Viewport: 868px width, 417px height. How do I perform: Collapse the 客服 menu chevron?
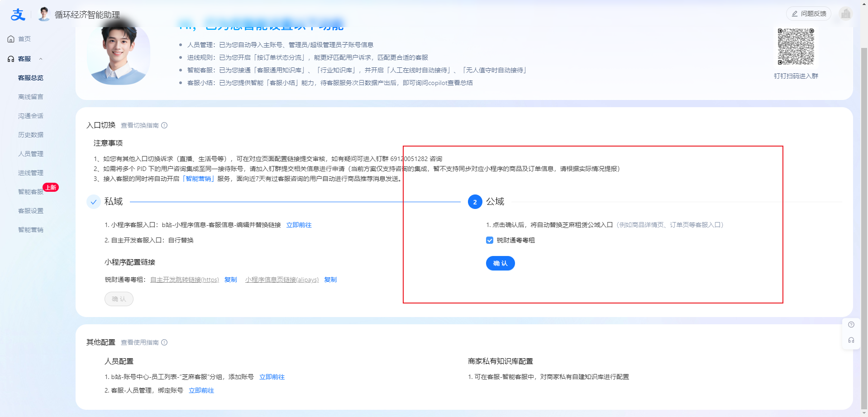click(x=41, y=59)
